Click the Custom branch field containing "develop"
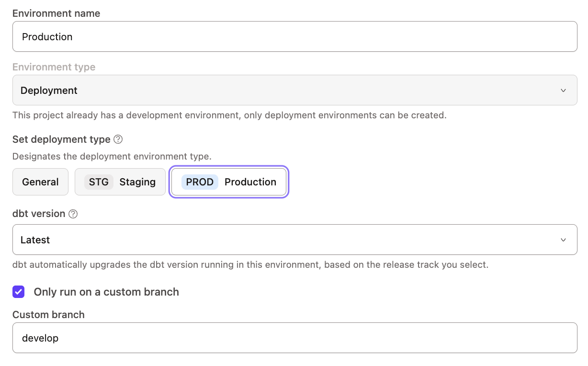 point(294,338)
